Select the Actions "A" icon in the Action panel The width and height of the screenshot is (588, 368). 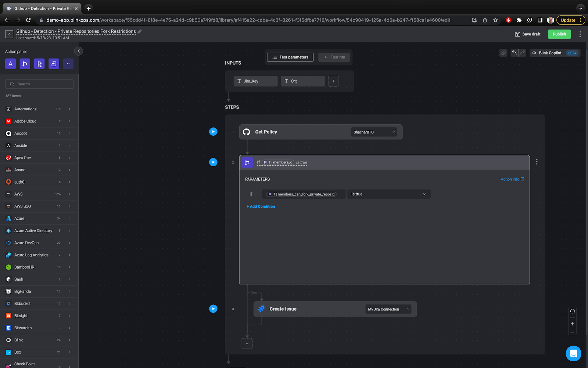[x=10, y=64]
